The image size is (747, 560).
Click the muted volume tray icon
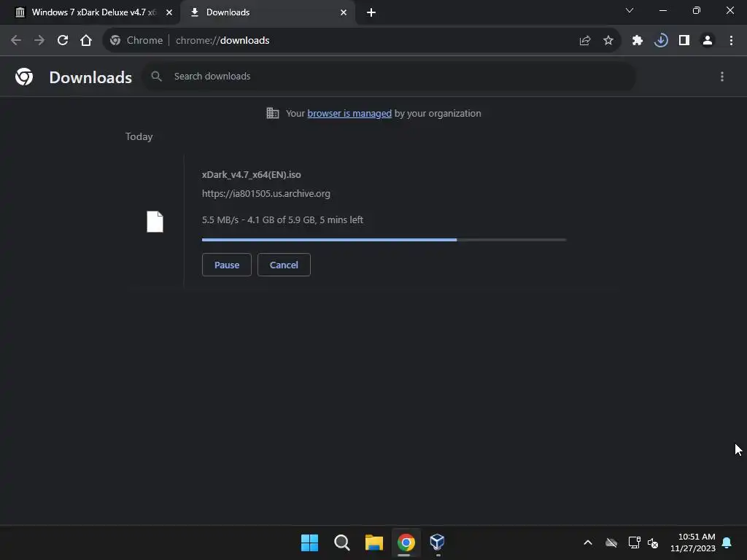[x=653, y=542]
